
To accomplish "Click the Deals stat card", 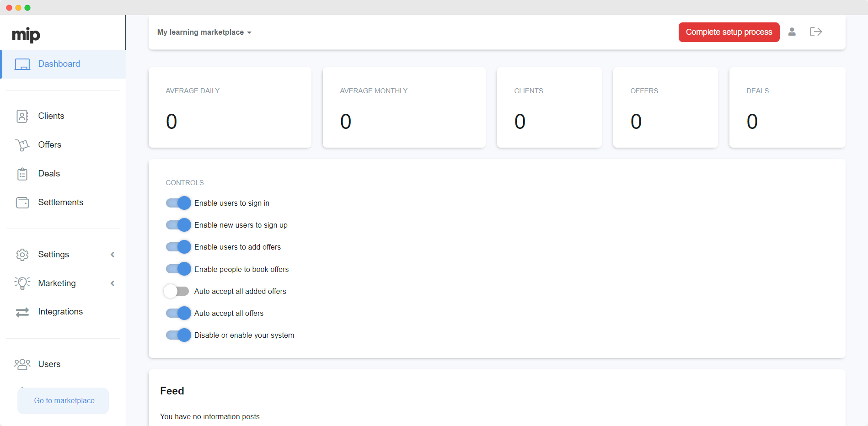I will pyautogui.click(x=788, y=107).
